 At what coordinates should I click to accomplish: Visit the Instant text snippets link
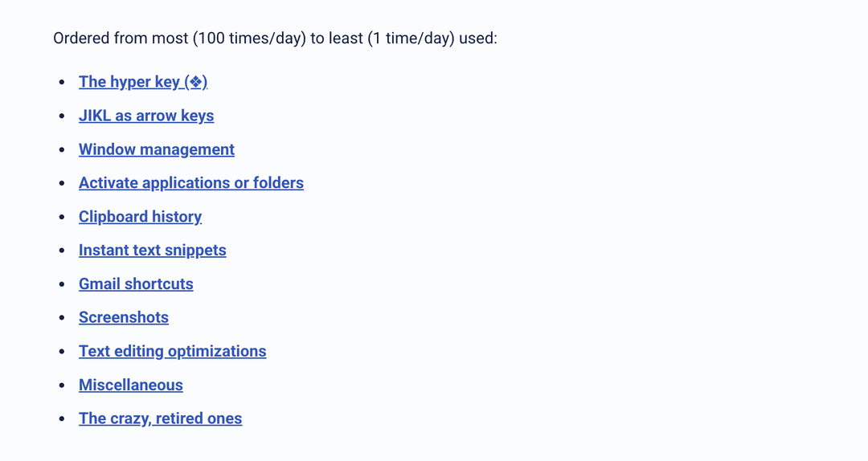click(153, 251)
